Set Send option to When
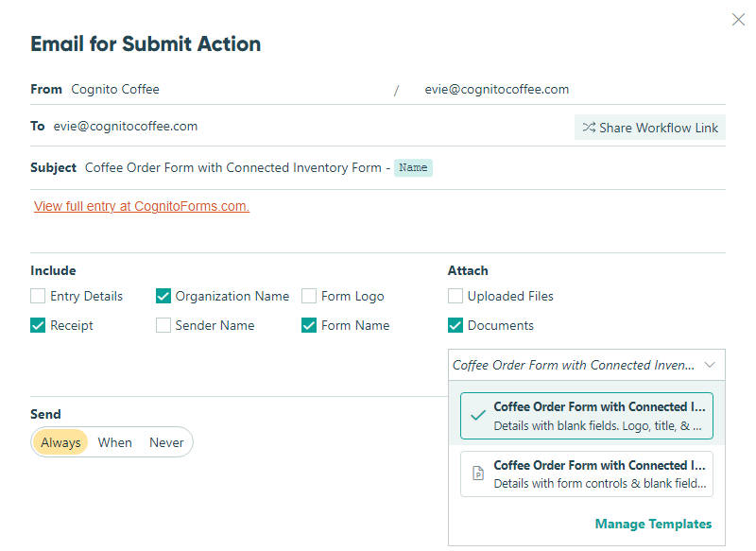The height and width of the screenshot is (551, 756). click(114, 442)
